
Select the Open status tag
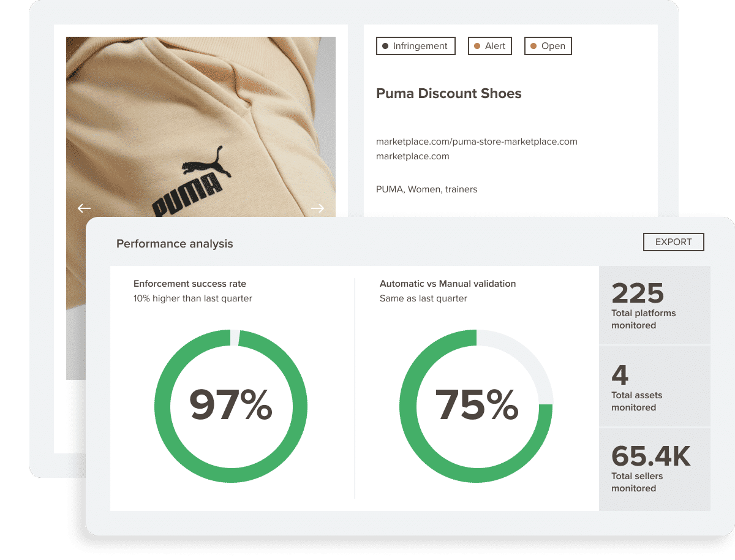[x=548, y=46]
